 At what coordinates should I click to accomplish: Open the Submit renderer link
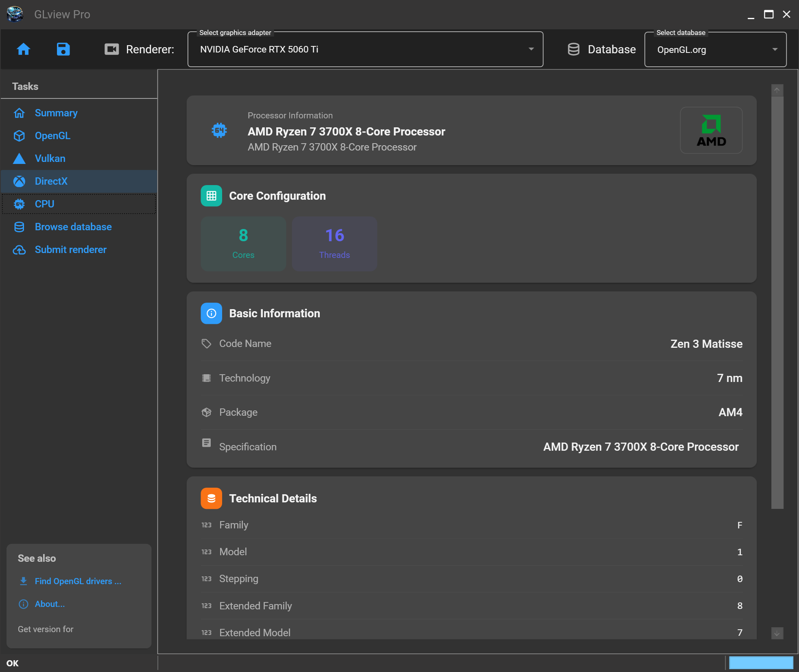tap(79, 249)
